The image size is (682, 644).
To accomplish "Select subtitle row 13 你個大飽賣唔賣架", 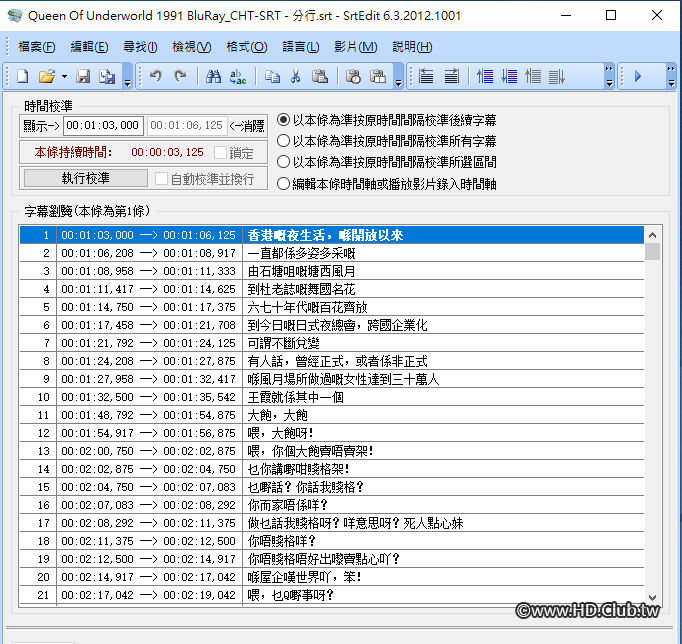I will [332, 451].
